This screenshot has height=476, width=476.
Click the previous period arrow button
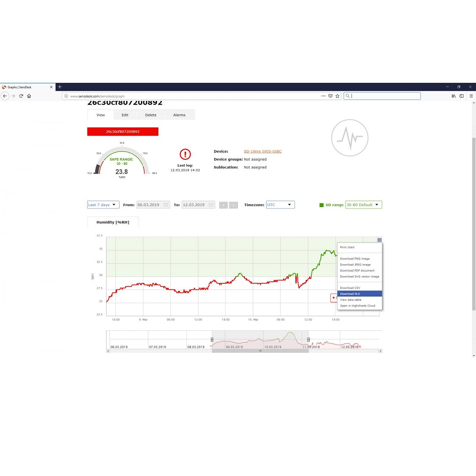224,205
